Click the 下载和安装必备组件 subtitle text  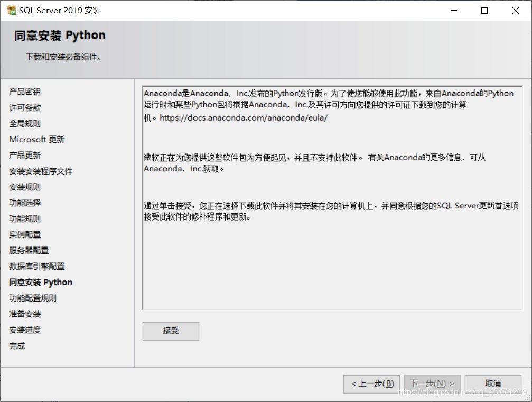[x=63, y=57]
